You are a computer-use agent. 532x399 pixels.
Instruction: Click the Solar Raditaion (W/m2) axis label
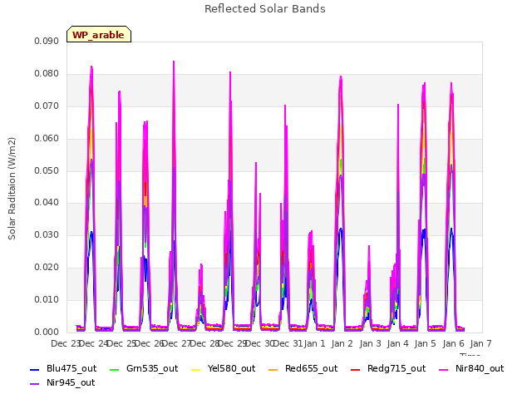point(12,189)
